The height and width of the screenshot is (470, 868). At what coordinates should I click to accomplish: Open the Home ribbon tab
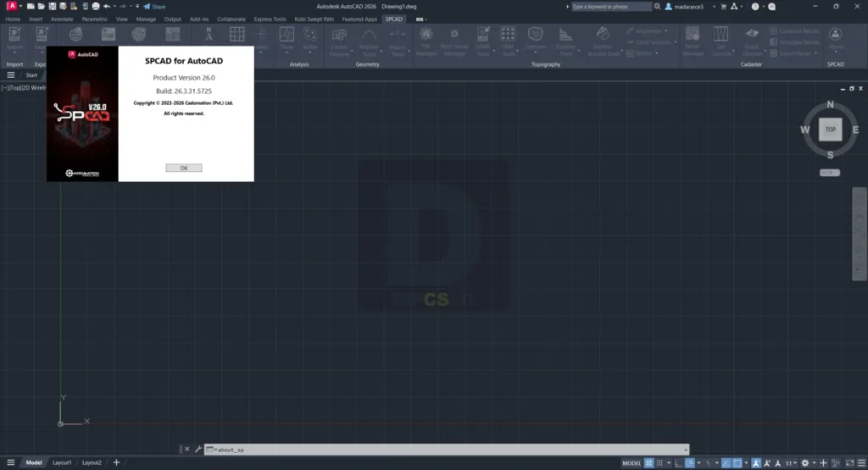(13, 19)
